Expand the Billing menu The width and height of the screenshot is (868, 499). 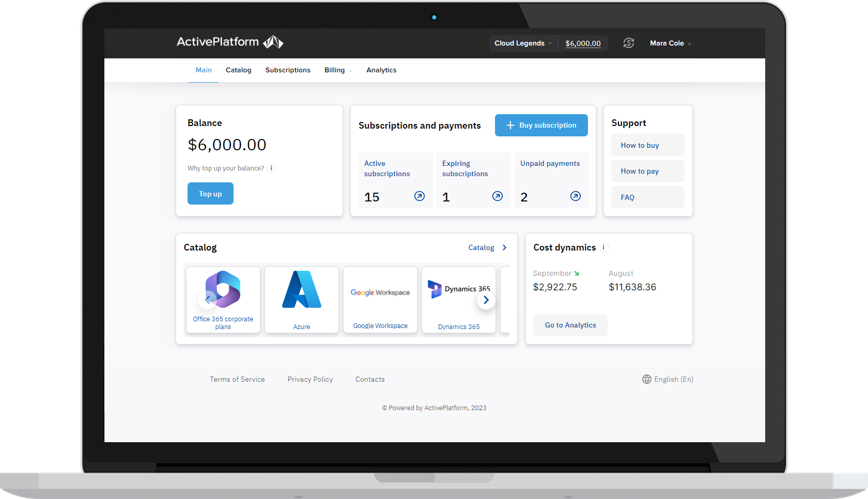pos(337,70)
